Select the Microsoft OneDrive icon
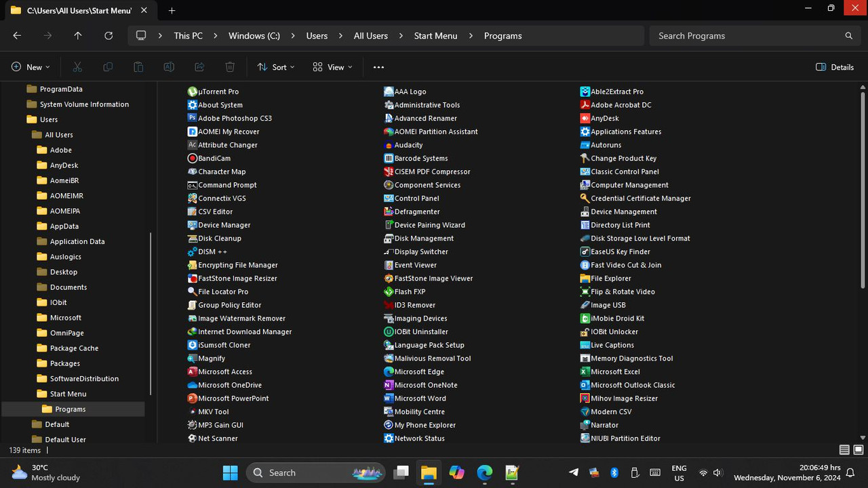Screen dimensions: 868x488 (193, 385)
